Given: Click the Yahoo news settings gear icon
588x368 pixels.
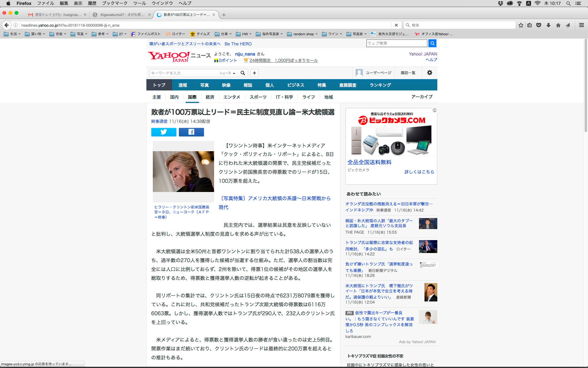Looking at the screenshot, I should 429,73.
